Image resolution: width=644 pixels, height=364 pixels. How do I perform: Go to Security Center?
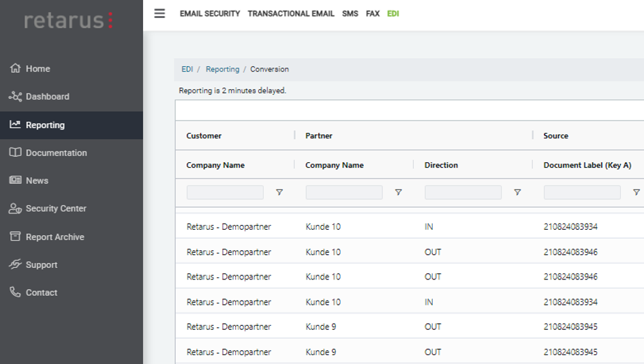(56, 209)
